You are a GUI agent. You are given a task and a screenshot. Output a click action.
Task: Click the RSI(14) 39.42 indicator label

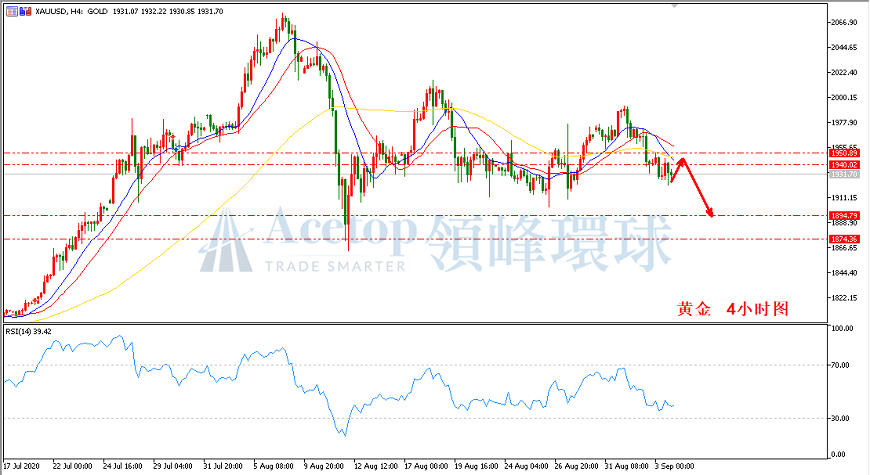click(x=28, y=331)
